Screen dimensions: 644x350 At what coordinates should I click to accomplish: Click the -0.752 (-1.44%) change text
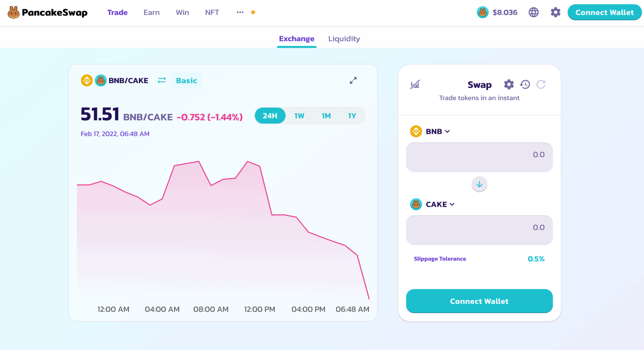coord(209,117)
